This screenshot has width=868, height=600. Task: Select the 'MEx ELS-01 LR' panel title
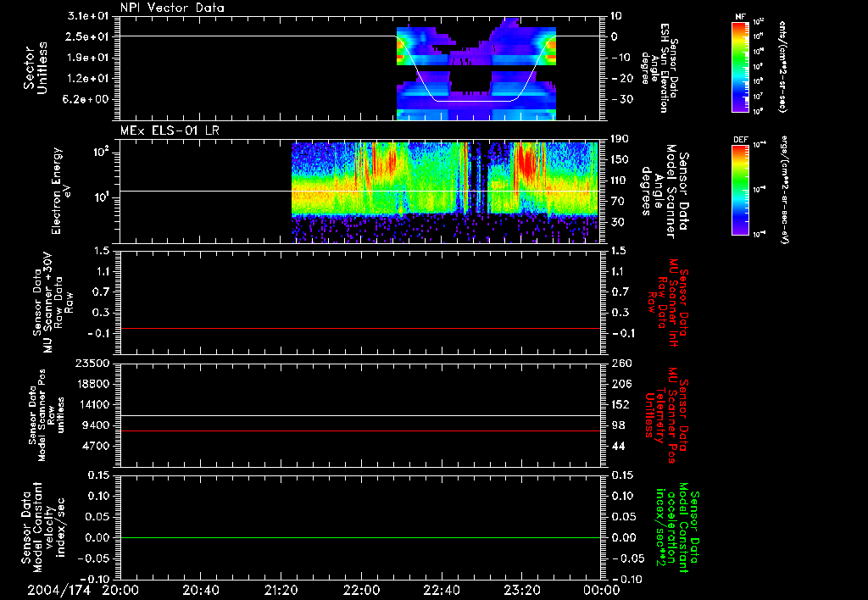(x=170, y=131)
